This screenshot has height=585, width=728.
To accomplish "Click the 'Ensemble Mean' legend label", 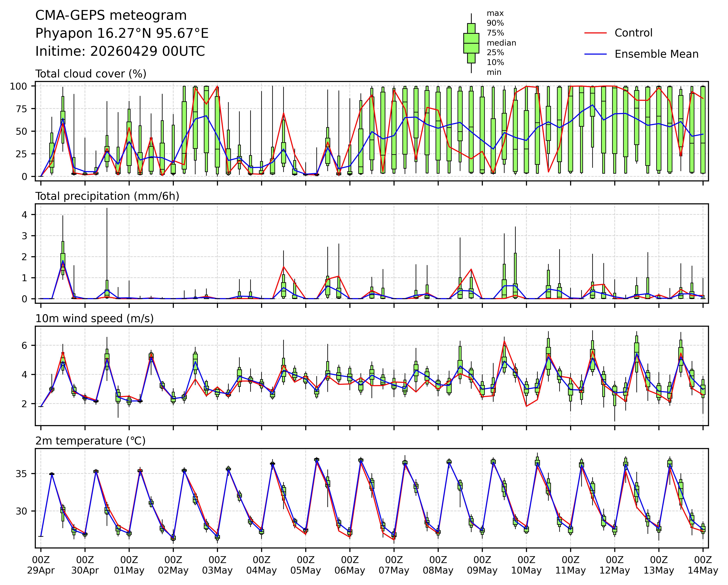I will (656, 54).
